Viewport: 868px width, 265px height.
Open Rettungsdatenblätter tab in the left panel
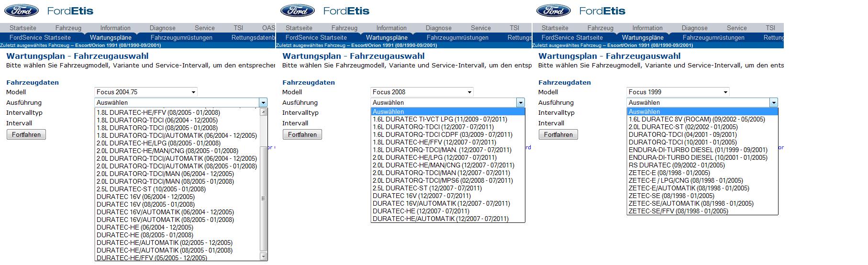click(253, 37)
